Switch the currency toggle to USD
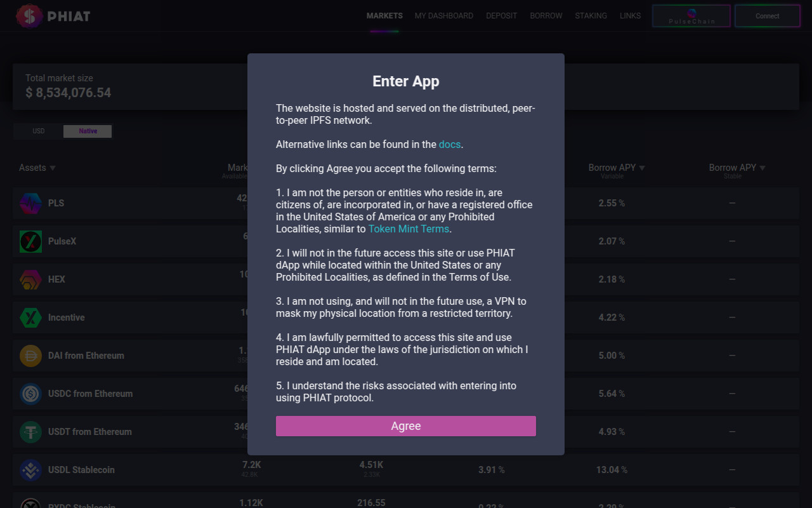Viewport: 812px width, 508px height. pyautogui.click(x=39, y=131)
